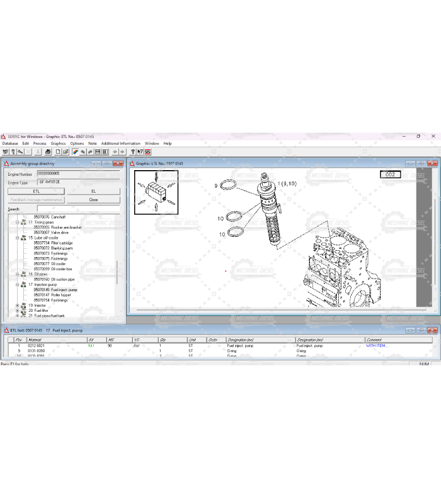Click the blank page toolbar icon
This screenshot has width=441, height=504.
57,151
